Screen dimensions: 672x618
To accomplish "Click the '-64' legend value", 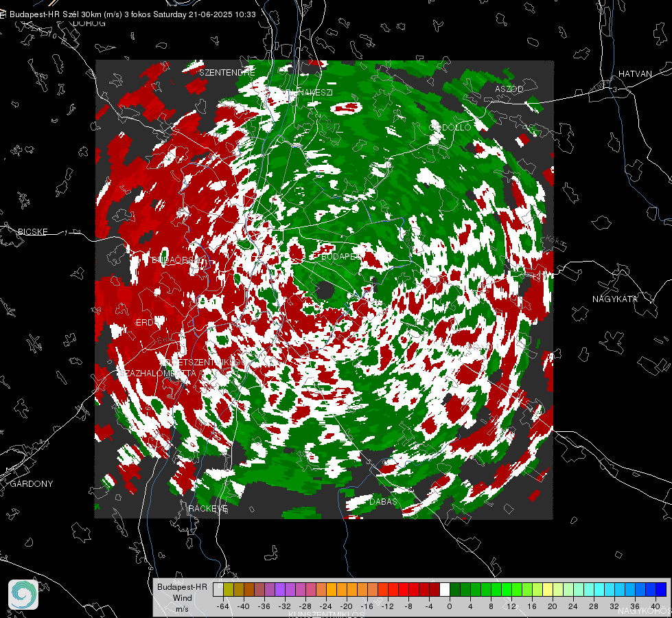I will coord(222,606).
